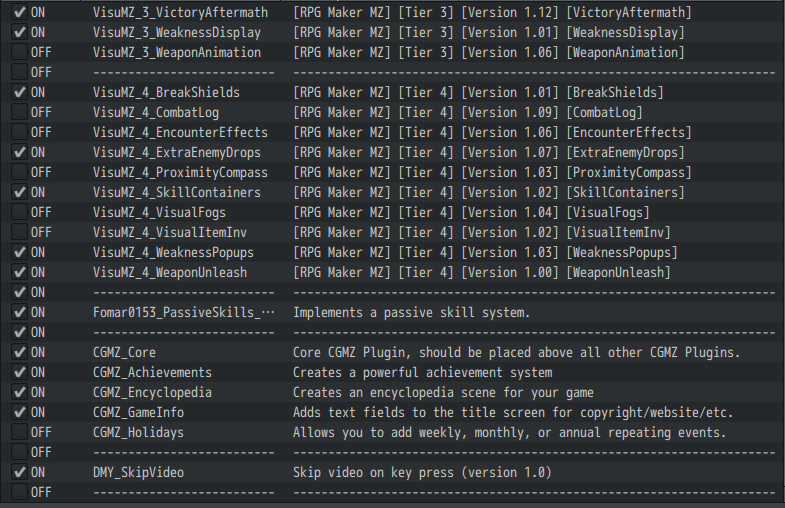Click 'Creates a powerful achievement system' description
Viewport: 785px width, 508px height.
point(423,373)
